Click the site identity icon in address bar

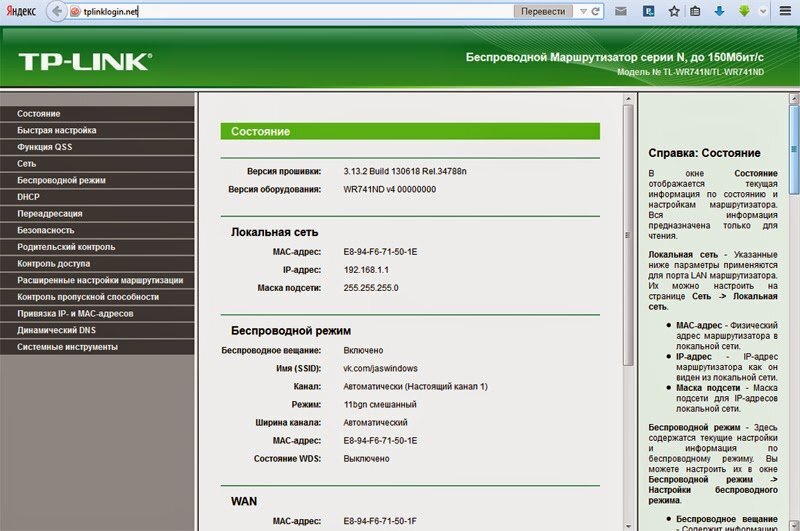tap(75, 11)
